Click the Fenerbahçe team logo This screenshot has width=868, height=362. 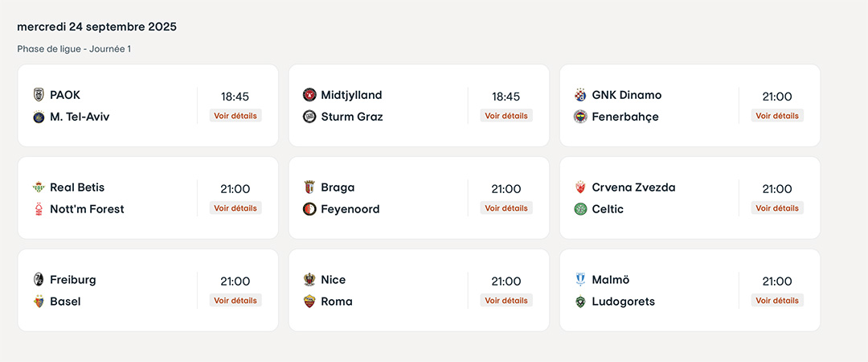click(x=580, y=117)
